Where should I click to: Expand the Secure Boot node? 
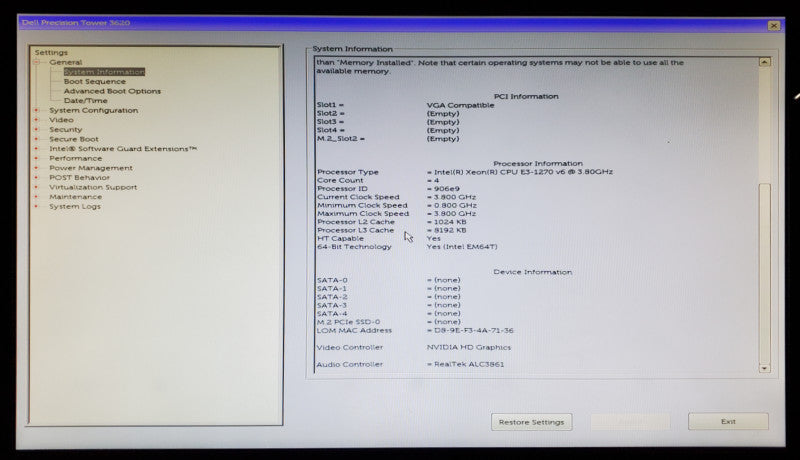pyautogui.click(x=36, y=139)
